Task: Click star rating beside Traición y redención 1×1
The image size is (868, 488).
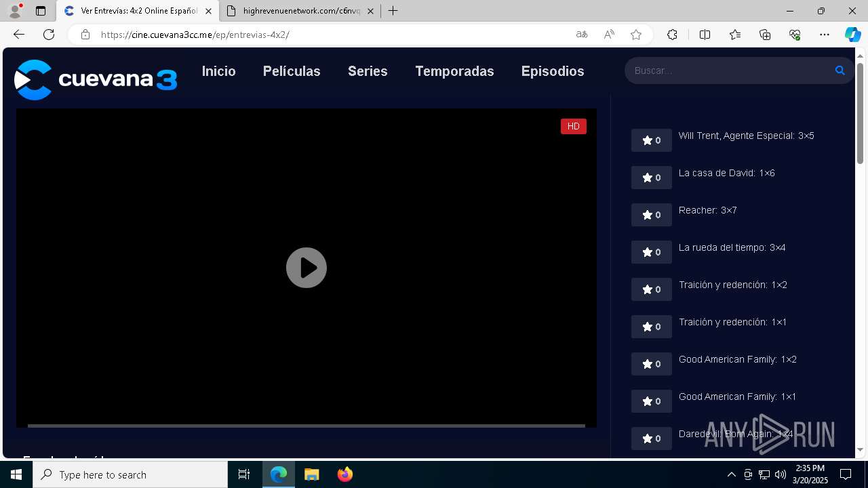Action: (652, 327)
